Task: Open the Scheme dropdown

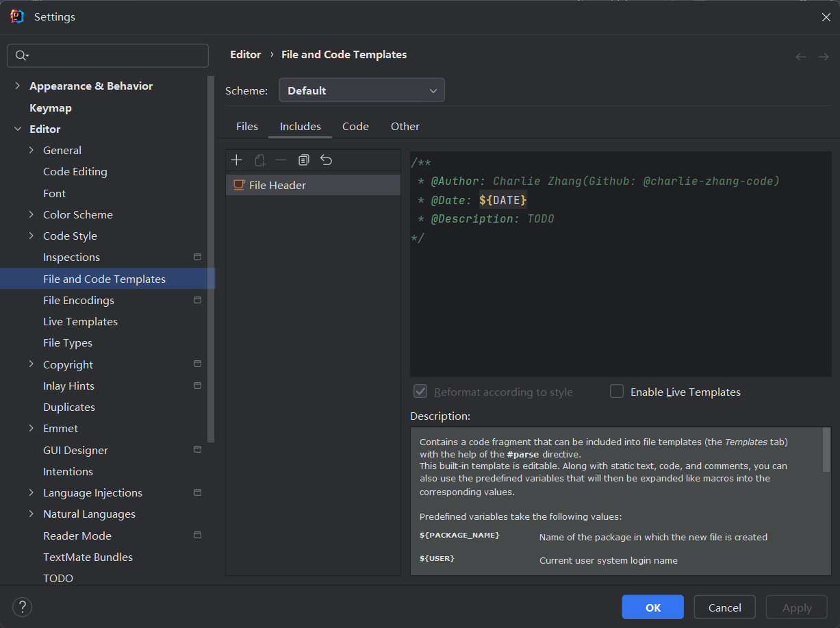Action: point(361,90)
